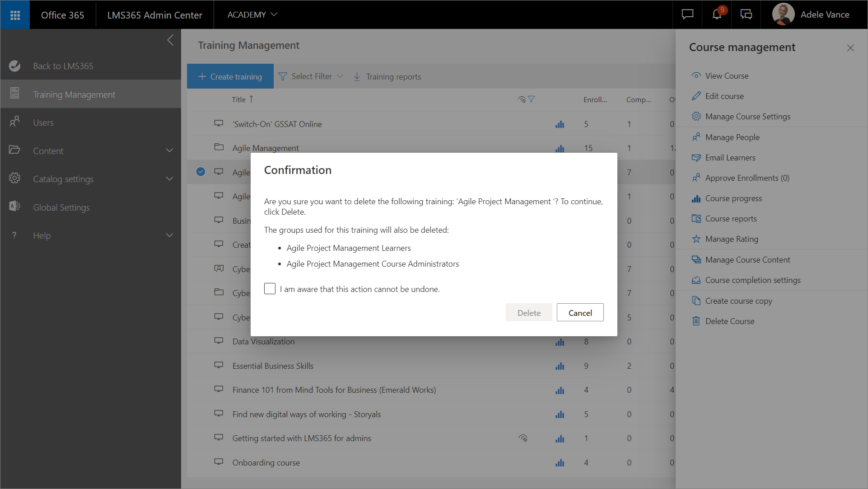Sort by the Title column header
Viewport: 868px width, 489px height.
(239, 99)
